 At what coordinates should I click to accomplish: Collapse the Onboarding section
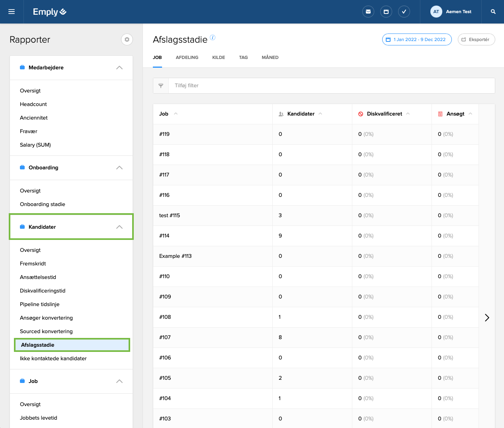coord(119,168)
